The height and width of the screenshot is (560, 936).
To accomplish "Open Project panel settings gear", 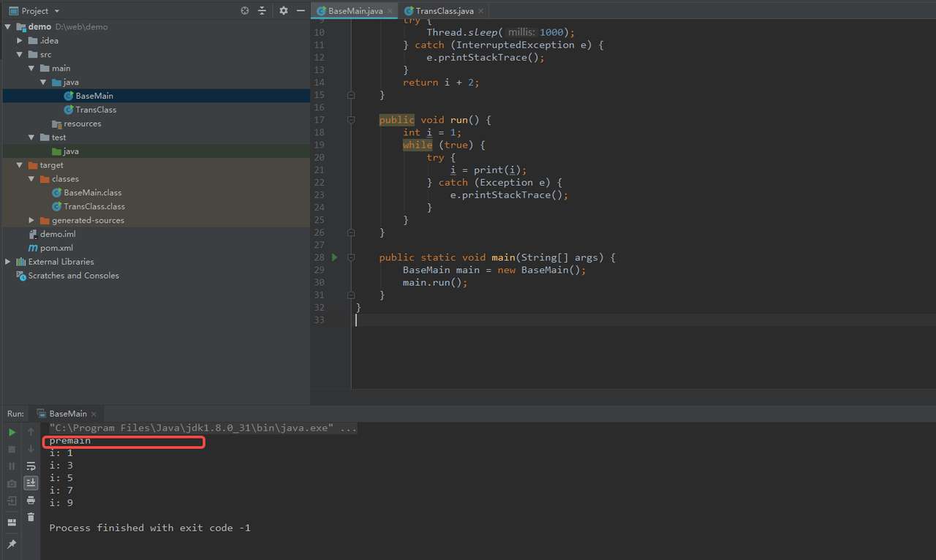I will [284, 11].
